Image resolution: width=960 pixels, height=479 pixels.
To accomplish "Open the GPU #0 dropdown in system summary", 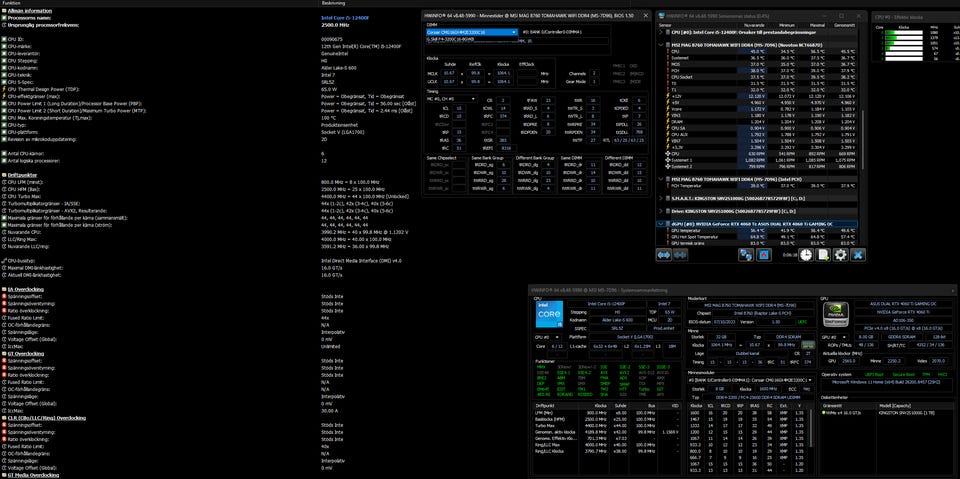I will pyautogui.click(x=835, y=337).
